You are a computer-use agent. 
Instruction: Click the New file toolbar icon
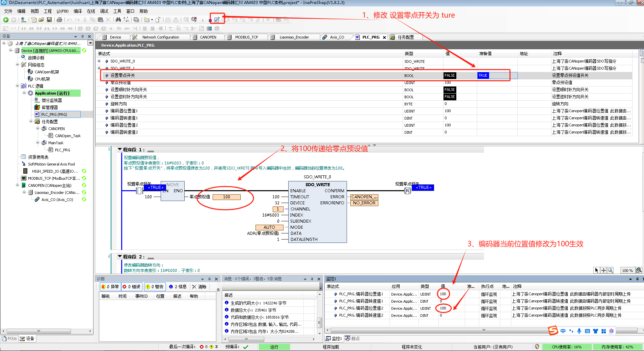coord(34,20)
